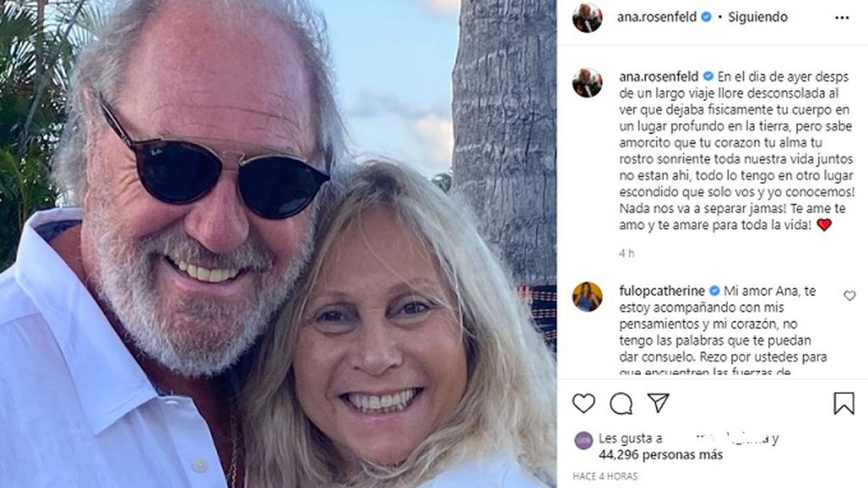The width and height of the screenshot is (868, 488).
Task: Open the comment bubble icon
Action: [x=621, y=403]
